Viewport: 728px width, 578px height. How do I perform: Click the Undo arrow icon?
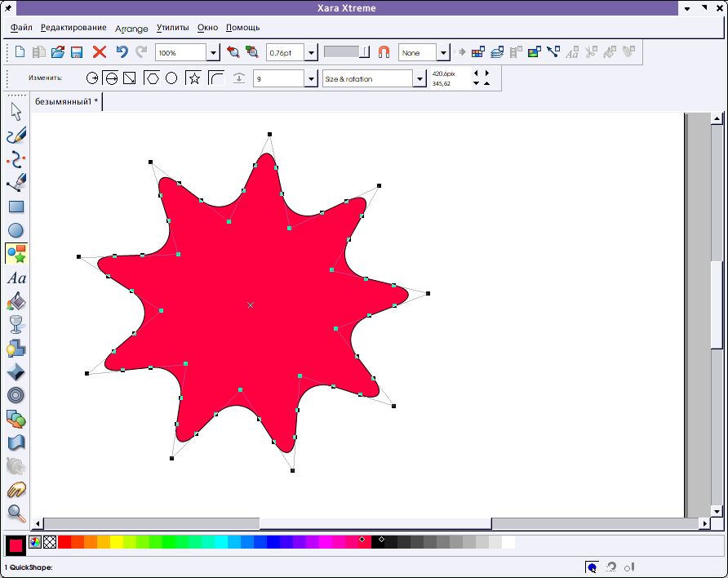coord(122,52)
